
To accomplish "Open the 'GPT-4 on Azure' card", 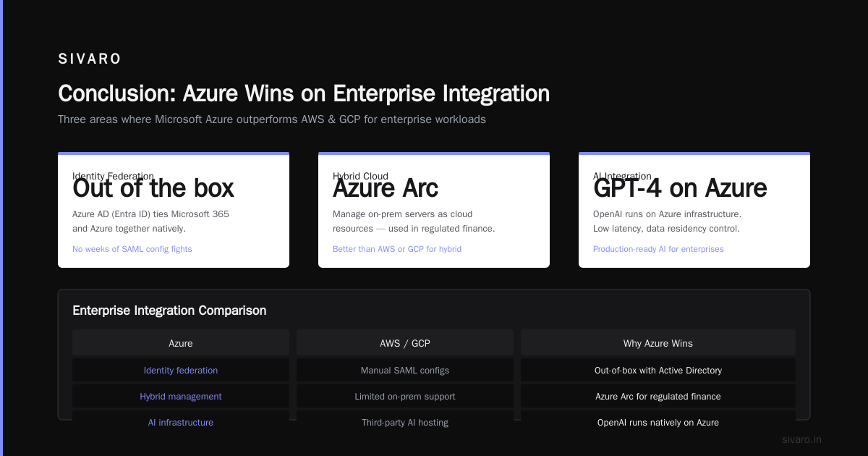I will click(694, 210).
